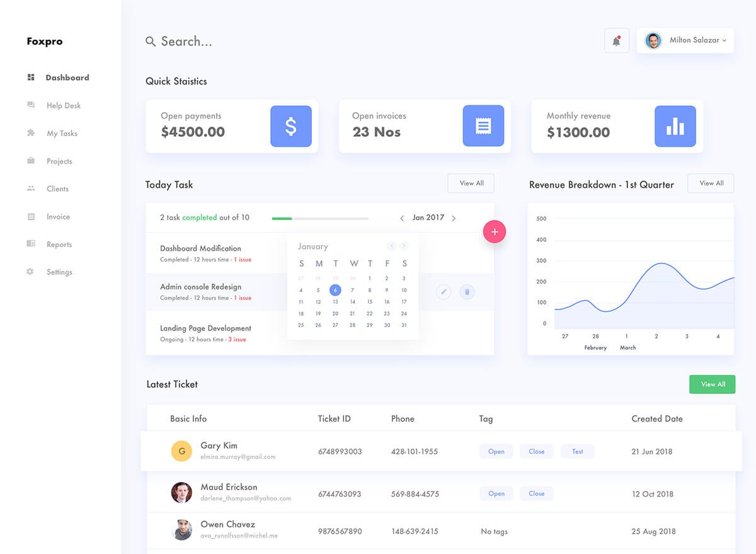Open the Milton Salazar user dropdown
Screen dimensions: 756x554
click(685, 40)
